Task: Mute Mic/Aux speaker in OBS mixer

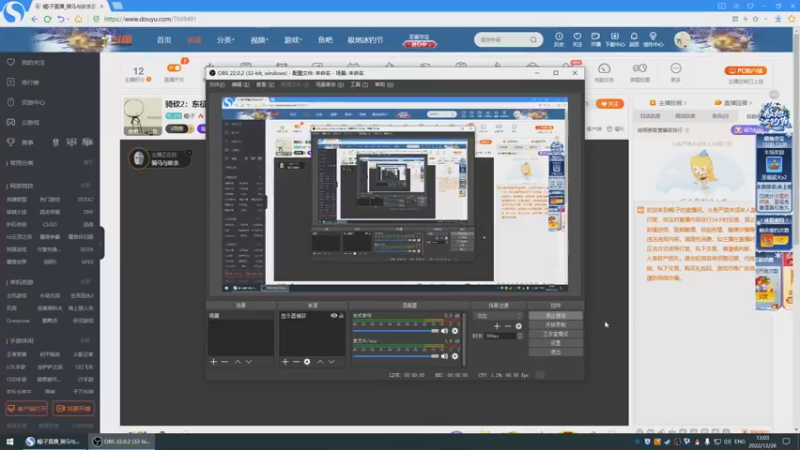Action: click(x=444, y=356)
